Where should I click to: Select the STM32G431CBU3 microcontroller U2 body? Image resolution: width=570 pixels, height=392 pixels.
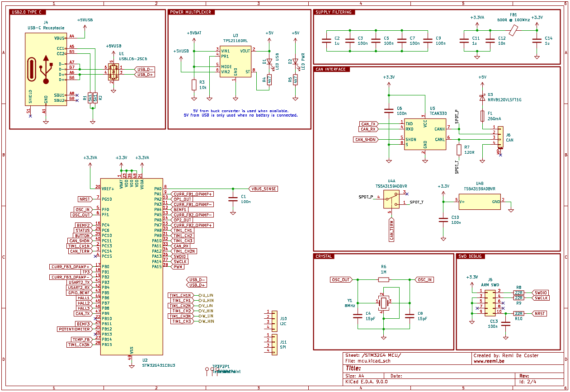[x=132, y=266]
